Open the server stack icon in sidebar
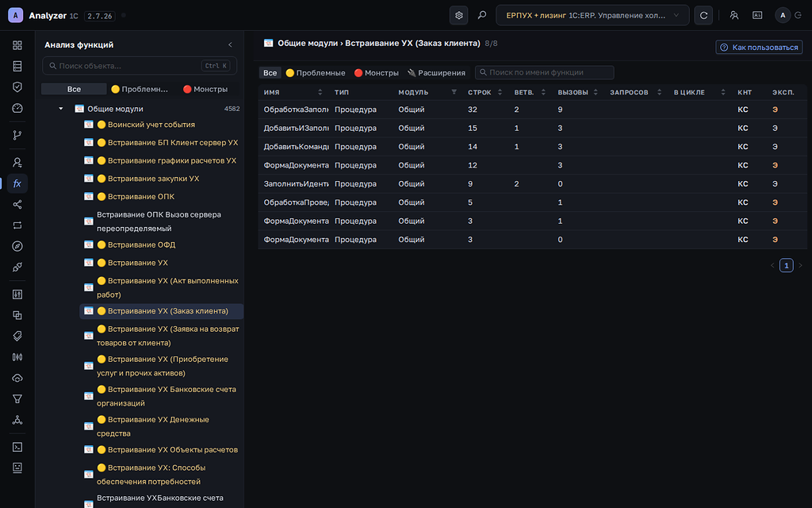The image size is (812, 508). click(17, 66)
